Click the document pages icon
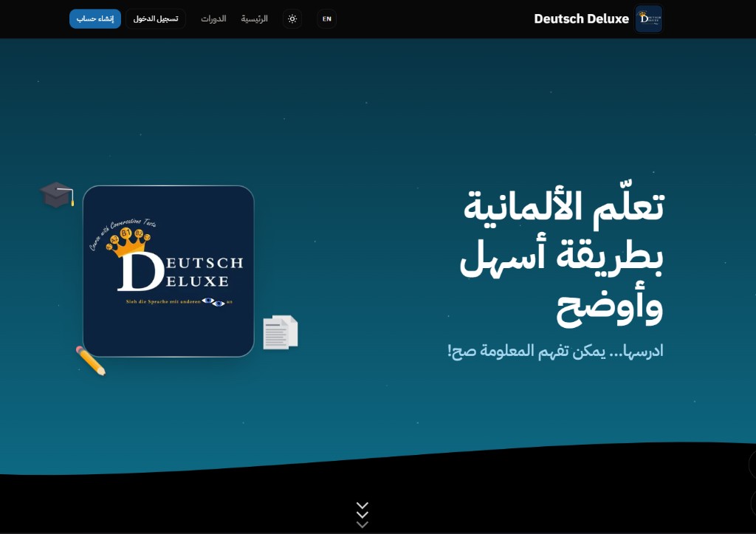The width and height of the screenshot is (756, 534). point(280,332)
